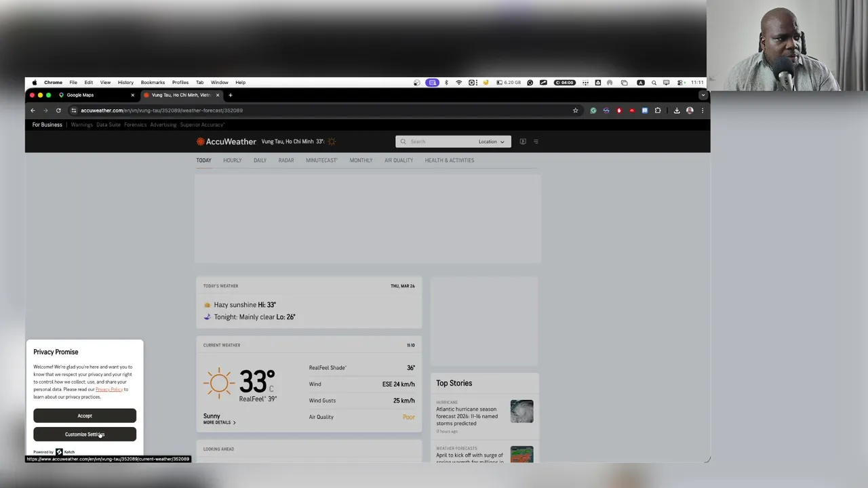Click the Wi-Fi status icon
The width and height of the screenshot is (868, 488).
pos(458,83)
